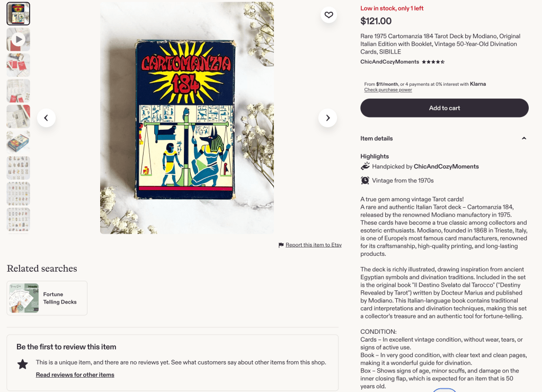Select the last thumbnail of card spread
Image resolution: width=542 pixels, height=392 pixels.
coord(19,219)
